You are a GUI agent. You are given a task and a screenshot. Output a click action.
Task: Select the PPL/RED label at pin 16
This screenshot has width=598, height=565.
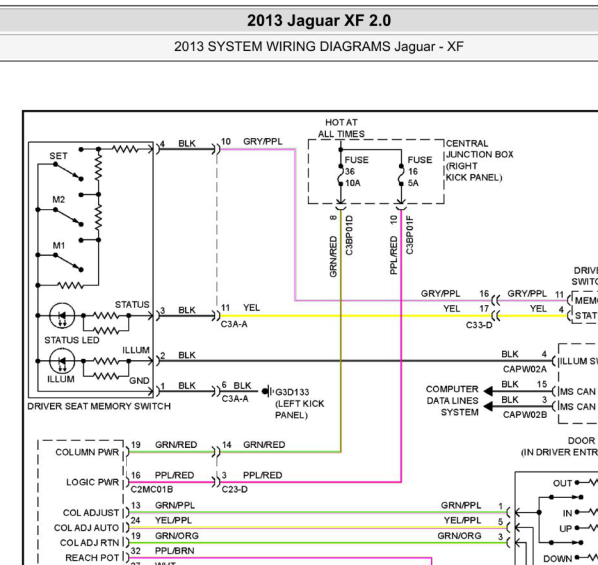pyautogui.click(x=175, y=475)
